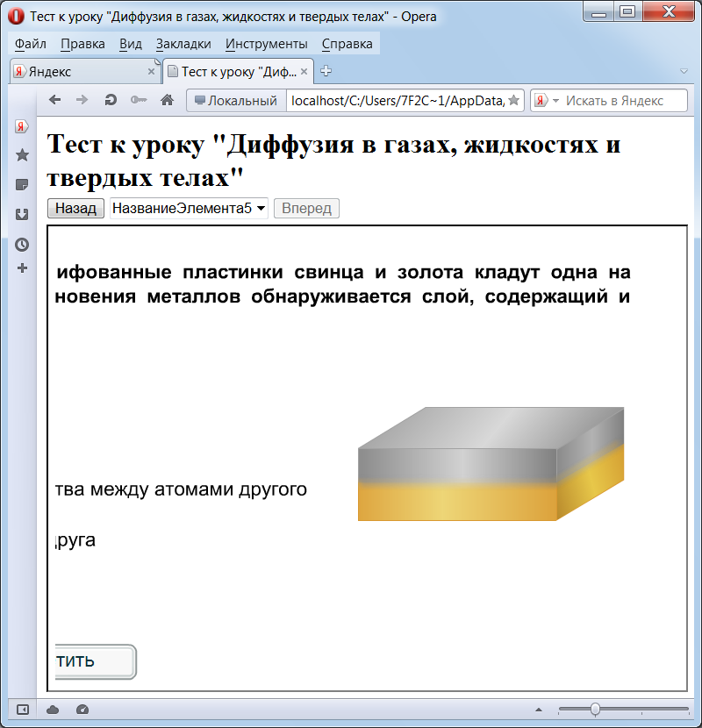Screen dimensions: 702x728
Task: Open the Файл menu
Action: coord(30,44)
